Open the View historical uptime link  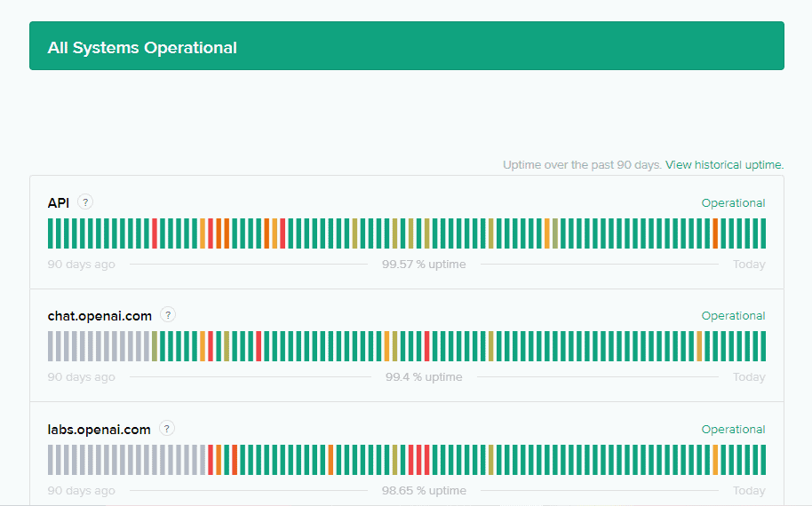click(x=724, y=164)
